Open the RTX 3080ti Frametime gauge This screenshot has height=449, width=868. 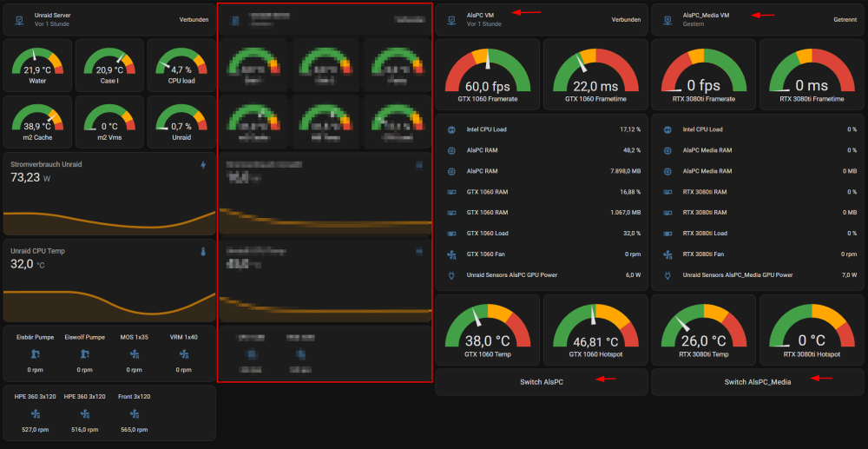(x=812, y=74)
